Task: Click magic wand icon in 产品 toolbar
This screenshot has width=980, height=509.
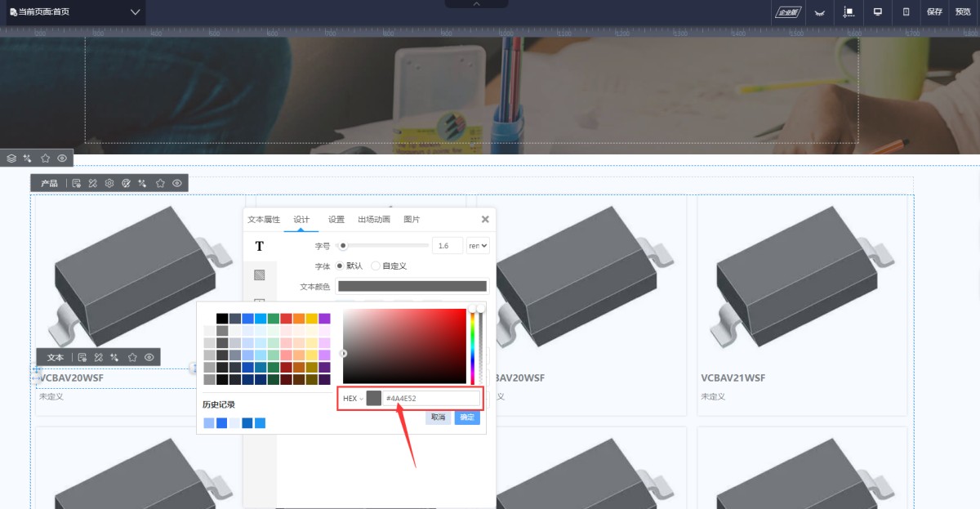Action: click(143, 183)
